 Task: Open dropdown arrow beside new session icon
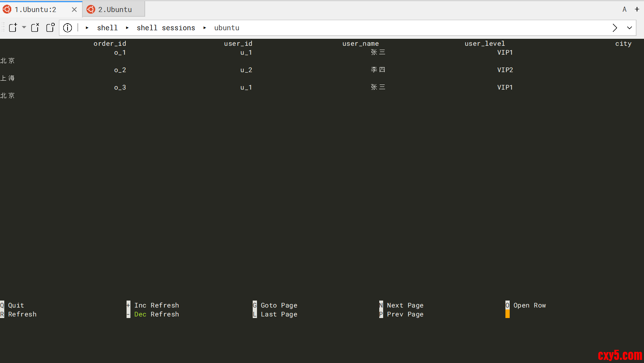click(x=24, y=28)
